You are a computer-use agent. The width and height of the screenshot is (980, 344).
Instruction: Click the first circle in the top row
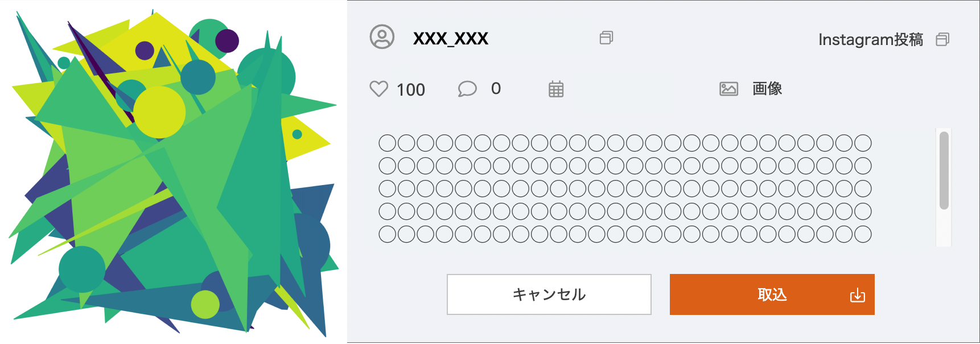387,144
